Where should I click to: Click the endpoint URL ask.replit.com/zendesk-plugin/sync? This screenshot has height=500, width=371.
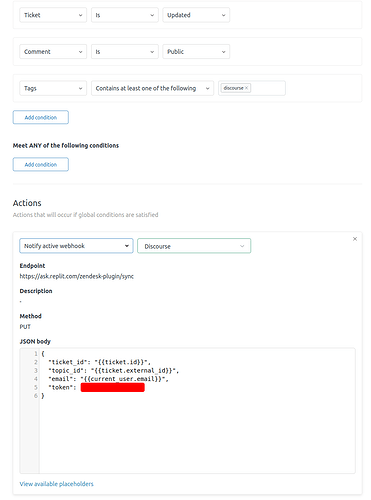[77, 276]
